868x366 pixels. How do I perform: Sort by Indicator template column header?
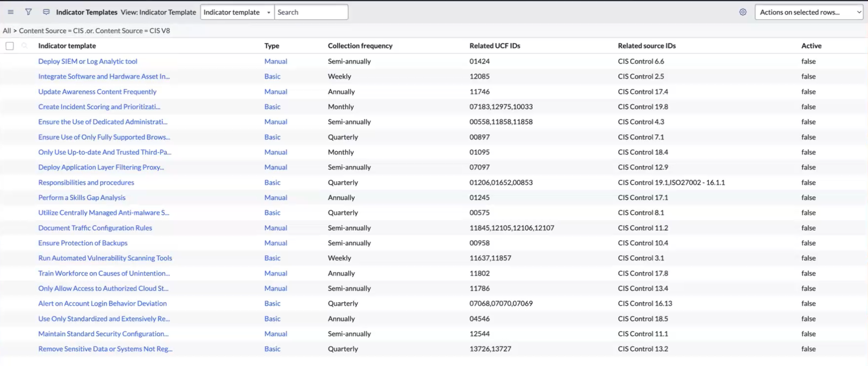point(67,46)
